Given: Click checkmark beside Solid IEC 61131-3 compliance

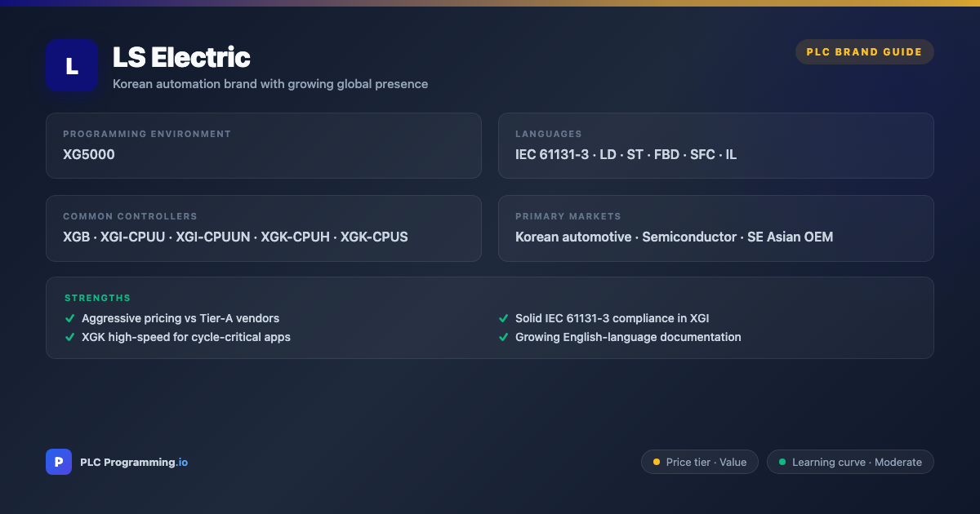Looking at the screenshot, I should coord(503,318).
